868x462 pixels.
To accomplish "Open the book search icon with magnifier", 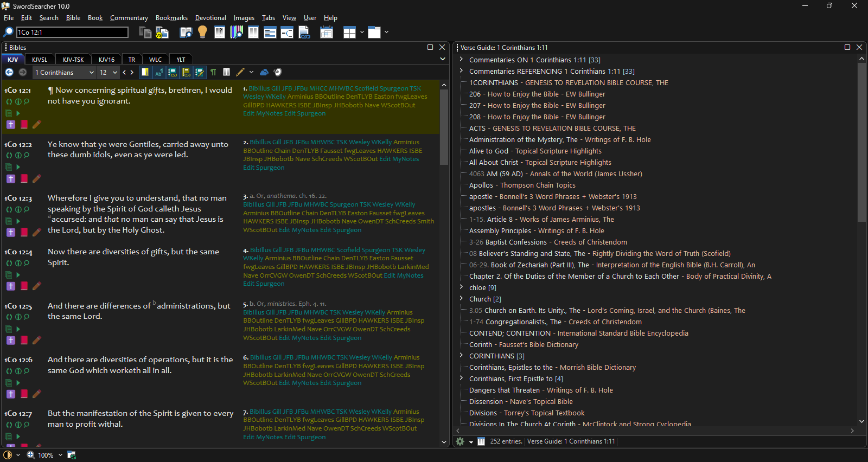I will click(x=186, y=33).
